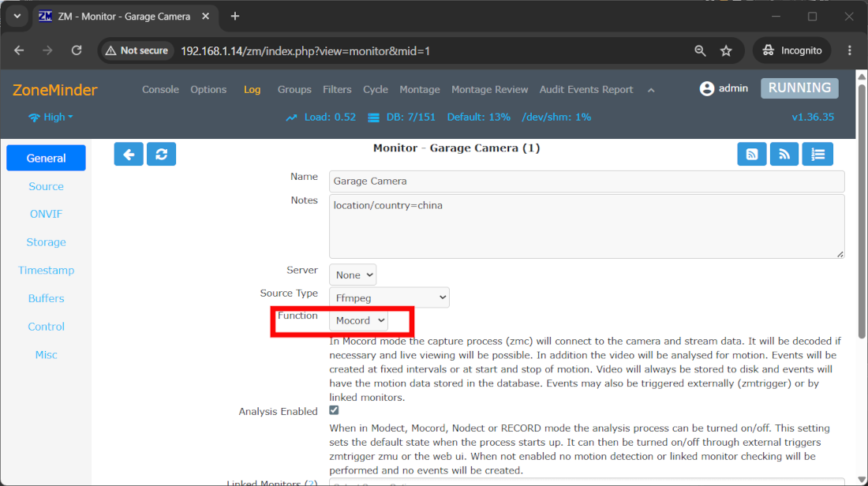Viewport: 868px width, 486px height.
Task: Switch to the Buffers tab
Action: click(46, 298)
